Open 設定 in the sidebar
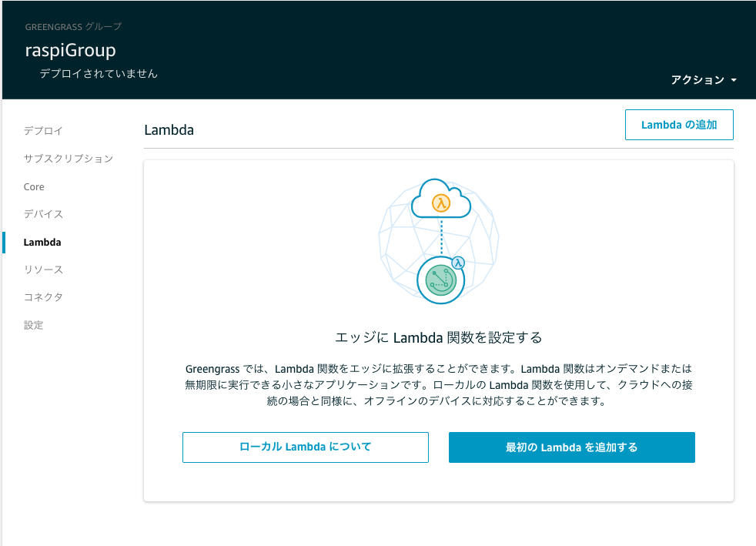This screenshot has height=546, width=756. click(x=33, y=325)
